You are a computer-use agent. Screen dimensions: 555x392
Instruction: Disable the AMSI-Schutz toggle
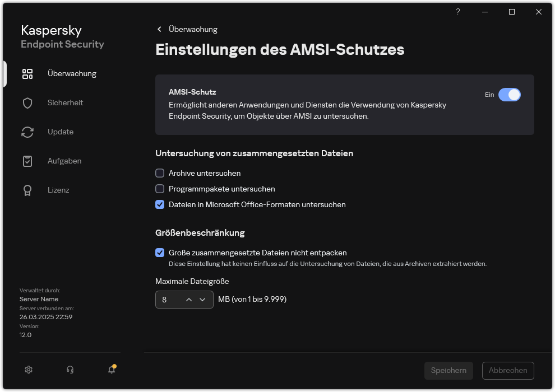tap(510, 95)
